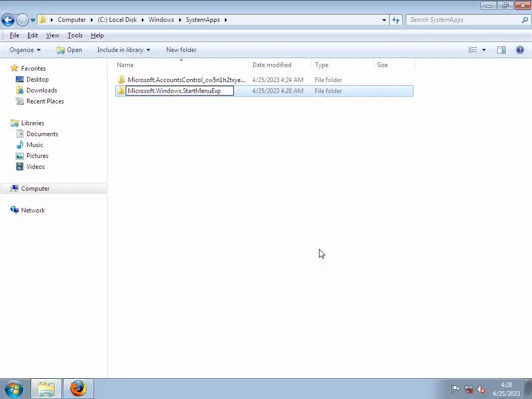This screenshot has height=399, width=532.
Task: Expand the arrow after SystemApps breadcrumb
Action: pyautogui.click(x=225, y=20)
